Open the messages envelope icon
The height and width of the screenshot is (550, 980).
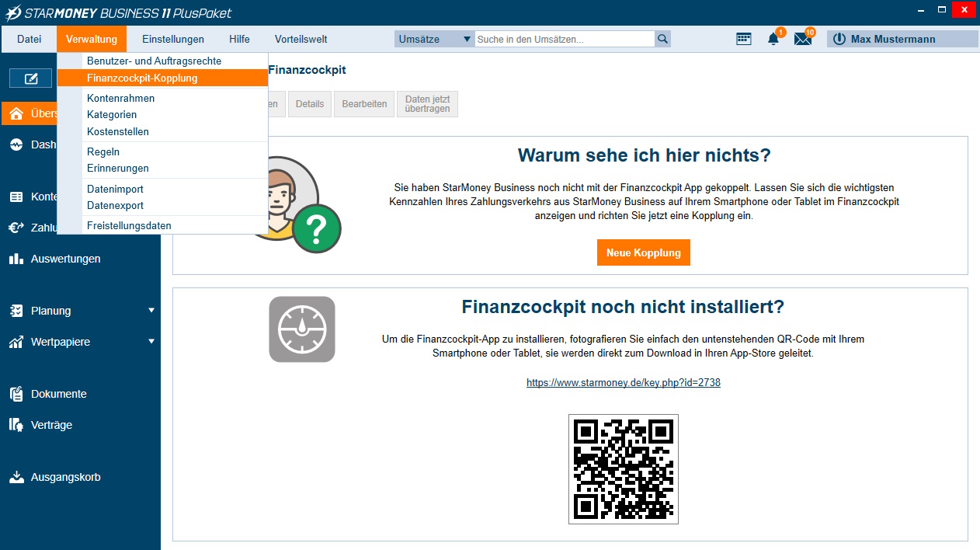[x=802, y=39]
